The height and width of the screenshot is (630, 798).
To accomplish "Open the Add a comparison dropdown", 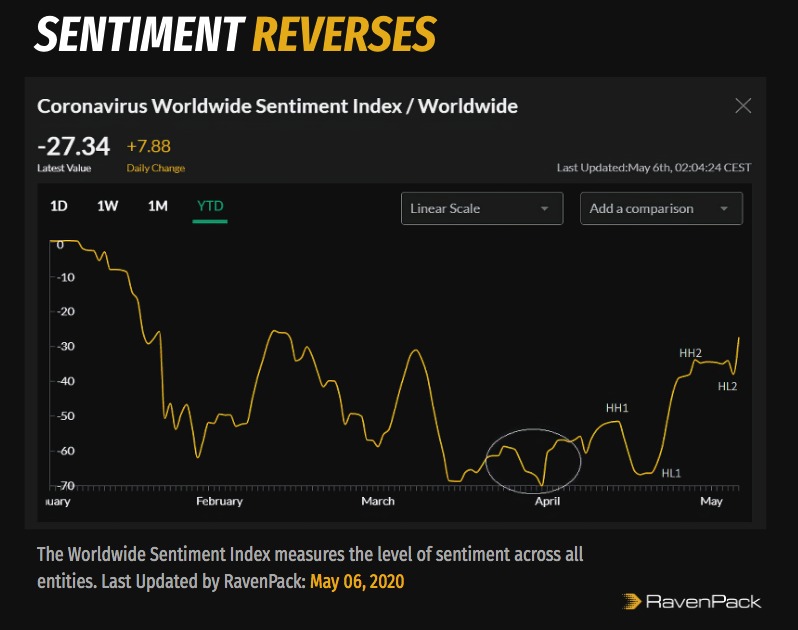I will click(661, 208).
